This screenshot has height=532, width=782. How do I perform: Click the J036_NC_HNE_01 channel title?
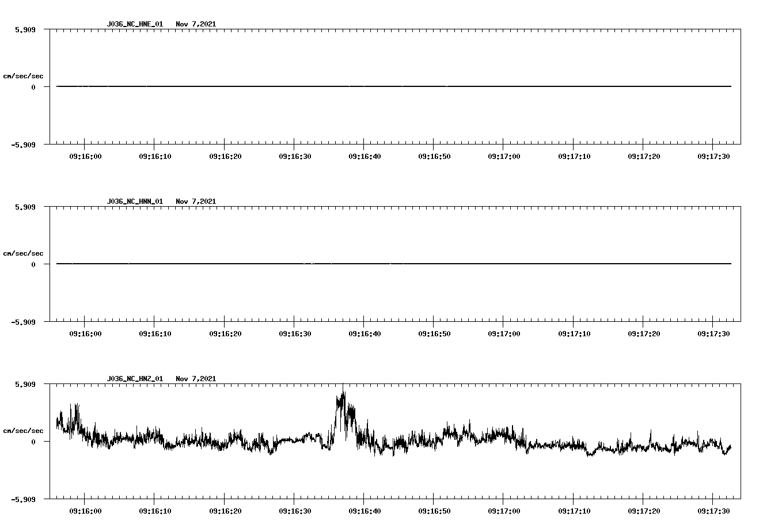coord(135,24)
